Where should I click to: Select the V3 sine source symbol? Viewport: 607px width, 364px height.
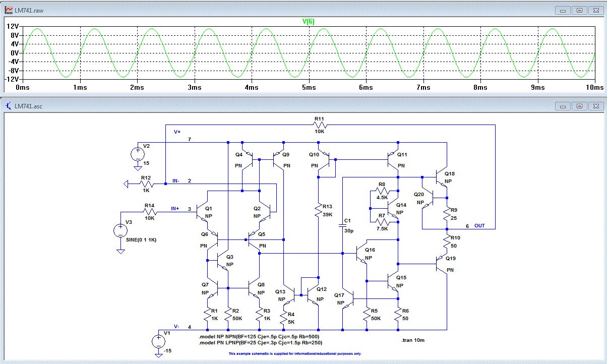[120, 230]
